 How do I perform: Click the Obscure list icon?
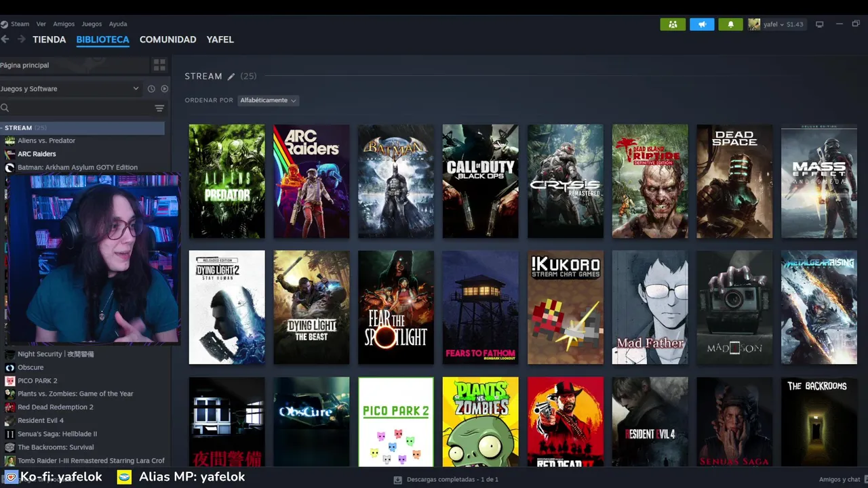9,367
